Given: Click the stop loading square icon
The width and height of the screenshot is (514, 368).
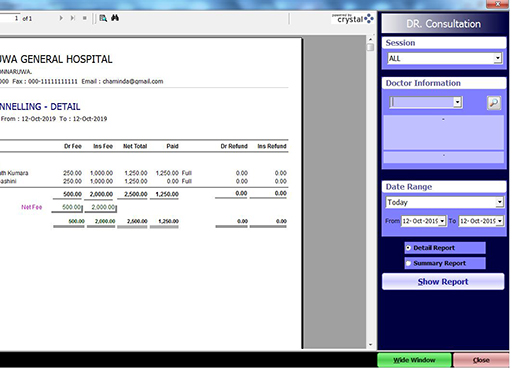Looking at the screenshot, I should click(x=85, y=18).
